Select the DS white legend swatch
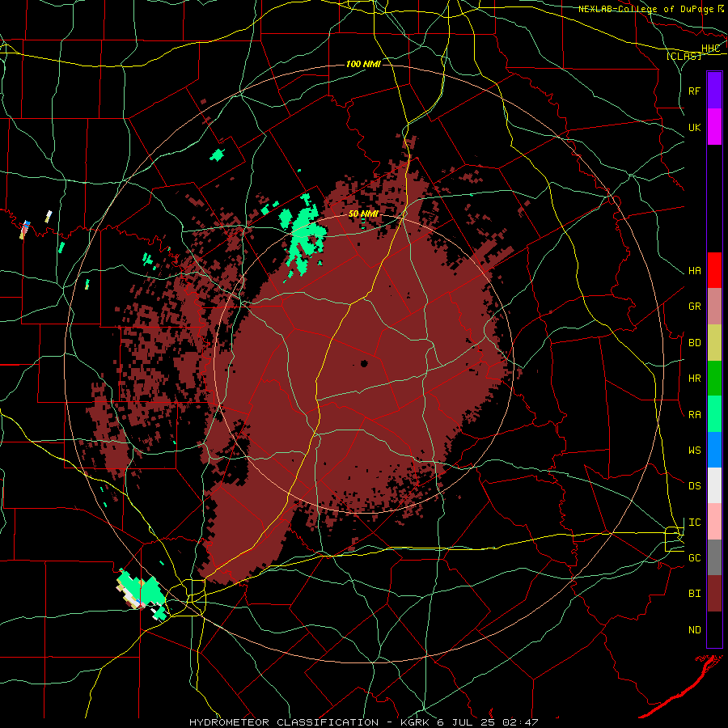The image size is (728, 728). tap(714, 485)
